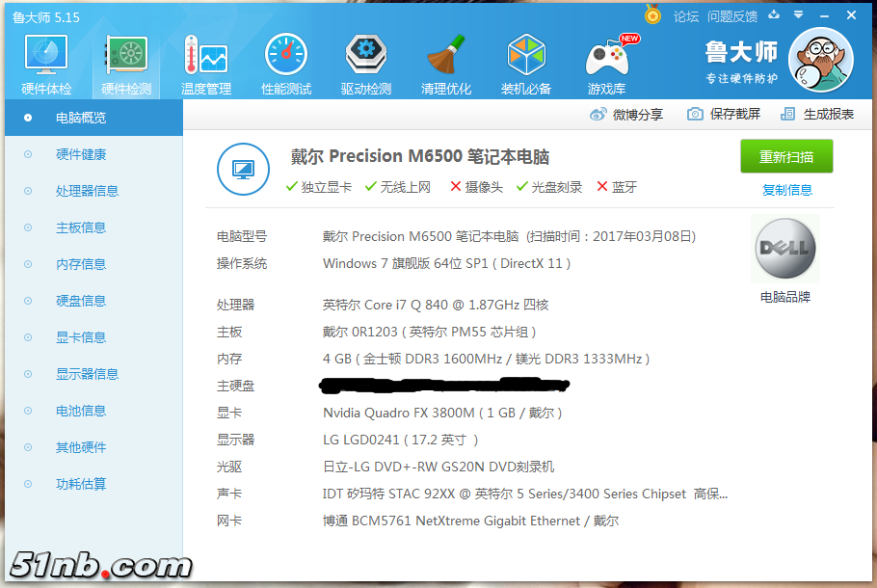Click the gold medal icon in title bar
This screenshot has height=588, width=877.
[x=653, y=15]
